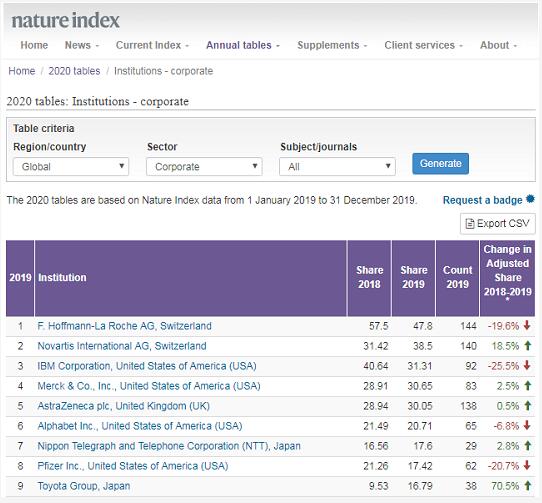Click 2020 tables breadcrumb link
This screenshot has height=503, width=542.
pyautogui.click(x=74, y=71)
